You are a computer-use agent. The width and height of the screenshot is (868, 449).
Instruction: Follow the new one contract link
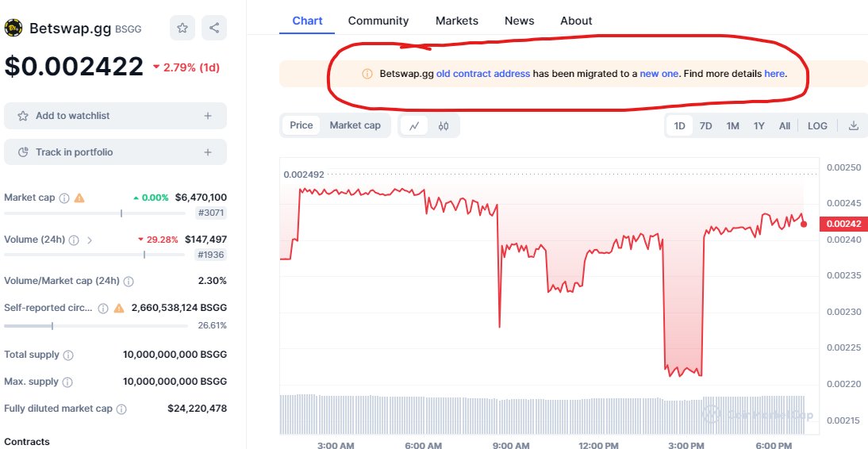[x=659, y=74]
